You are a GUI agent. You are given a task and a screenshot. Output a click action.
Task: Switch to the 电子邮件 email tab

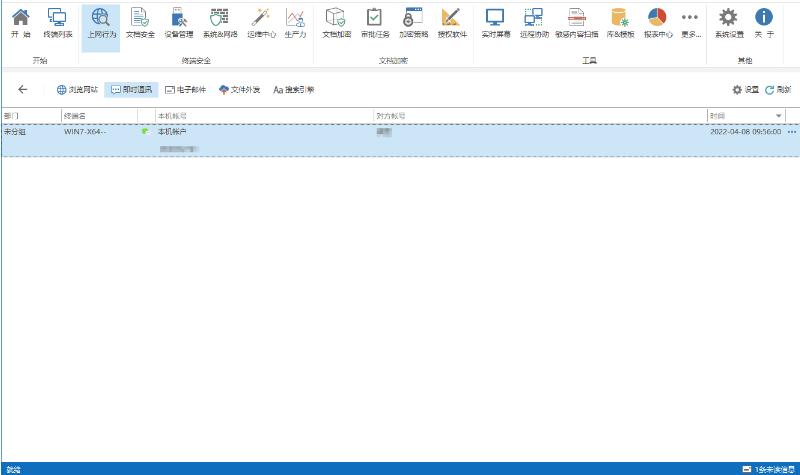click(185, 90)
